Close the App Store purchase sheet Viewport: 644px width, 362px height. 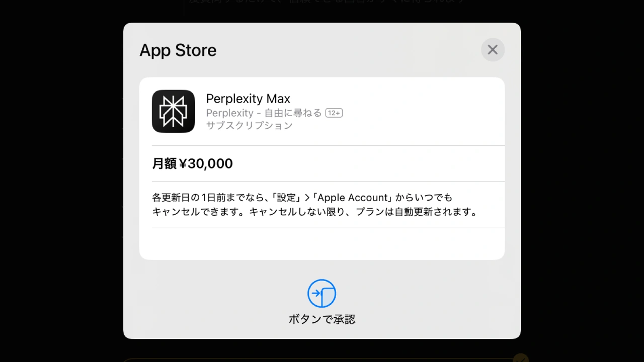point(493,50)
